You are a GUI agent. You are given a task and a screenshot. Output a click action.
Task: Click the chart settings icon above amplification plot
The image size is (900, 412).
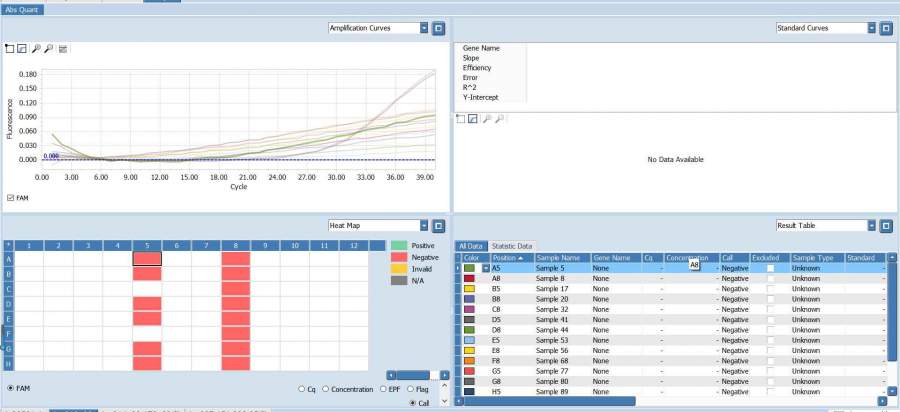pos(63,48)
